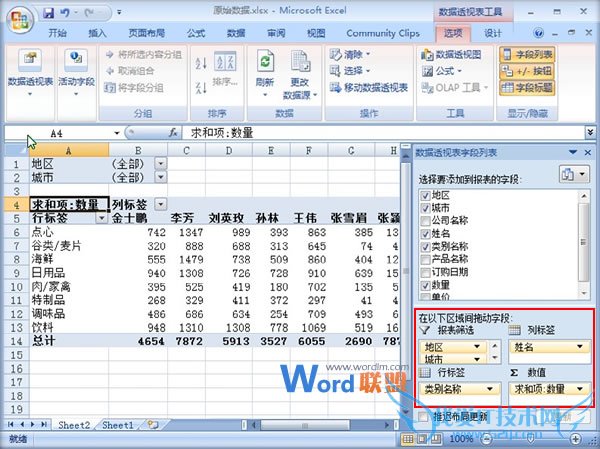The width and height of the screenshot is (600, 449).
Task: Click the Office button logo
Action: click(20, 21)
